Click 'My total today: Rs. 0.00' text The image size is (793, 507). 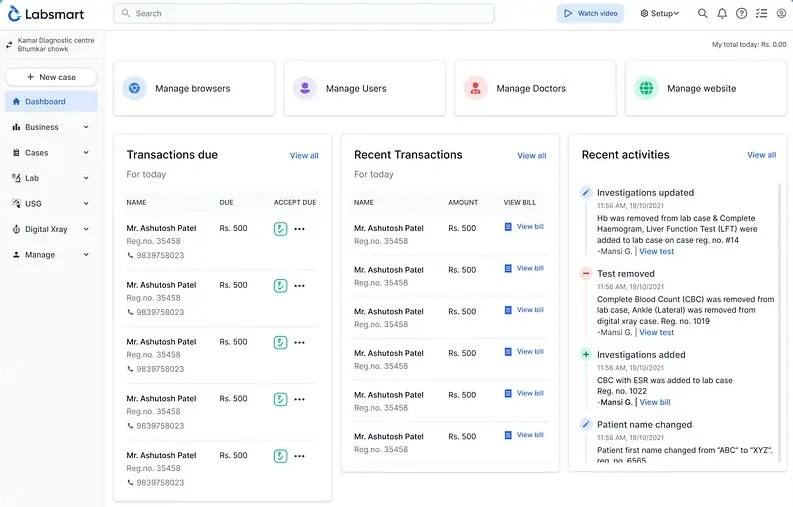pos(749,45)
